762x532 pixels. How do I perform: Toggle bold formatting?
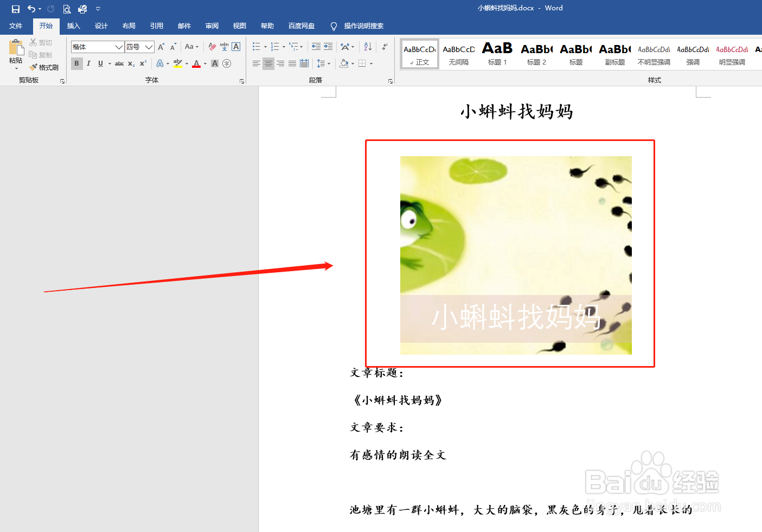[x=76, y=63]
